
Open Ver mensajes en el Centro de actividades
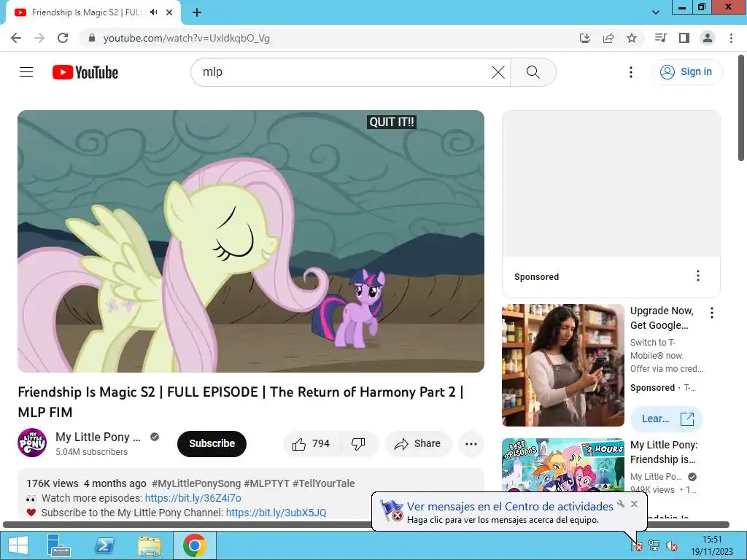click(510, 506)
